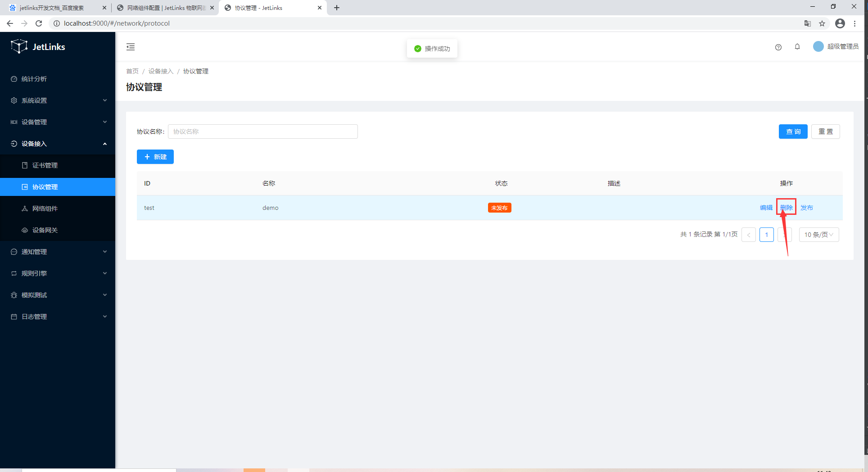Expand the 系统设置 menu

pyautogui.click(x=58, y=100)
